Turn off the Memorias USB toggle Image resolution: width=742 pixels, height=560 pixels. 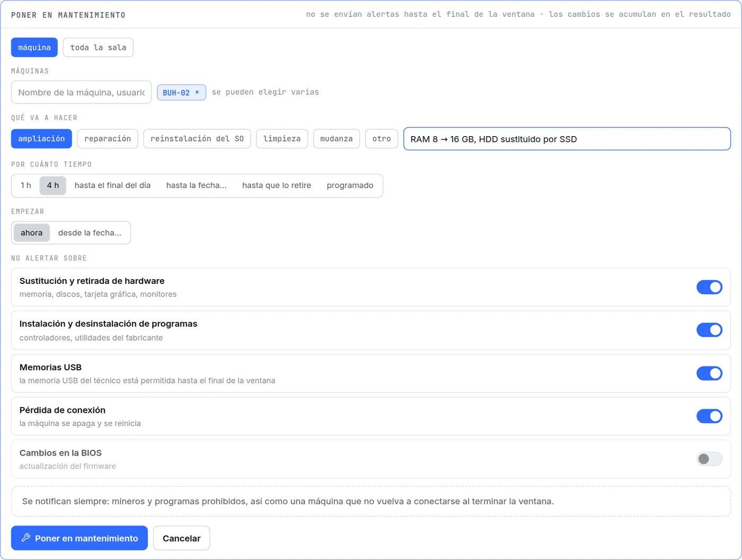click(709, 374)
